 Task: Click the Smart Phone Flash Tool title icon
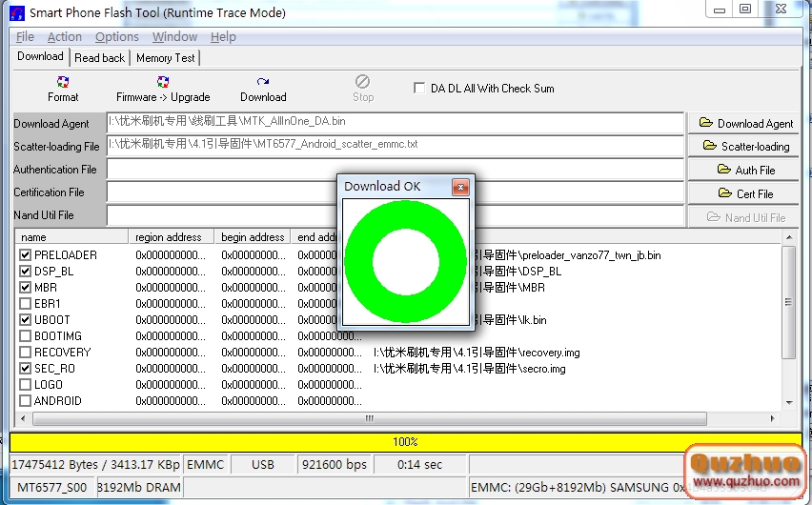tap(17, 12)
